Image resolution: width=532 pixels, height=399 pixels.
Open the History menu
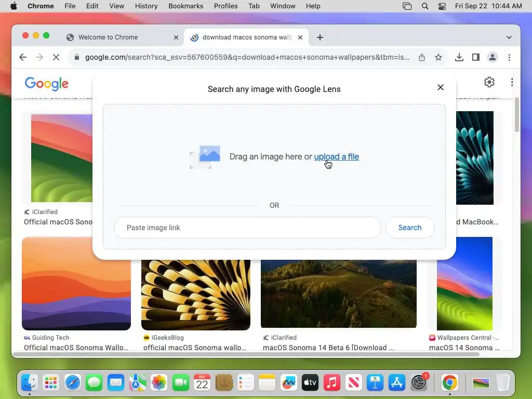(x=146, y=6)
